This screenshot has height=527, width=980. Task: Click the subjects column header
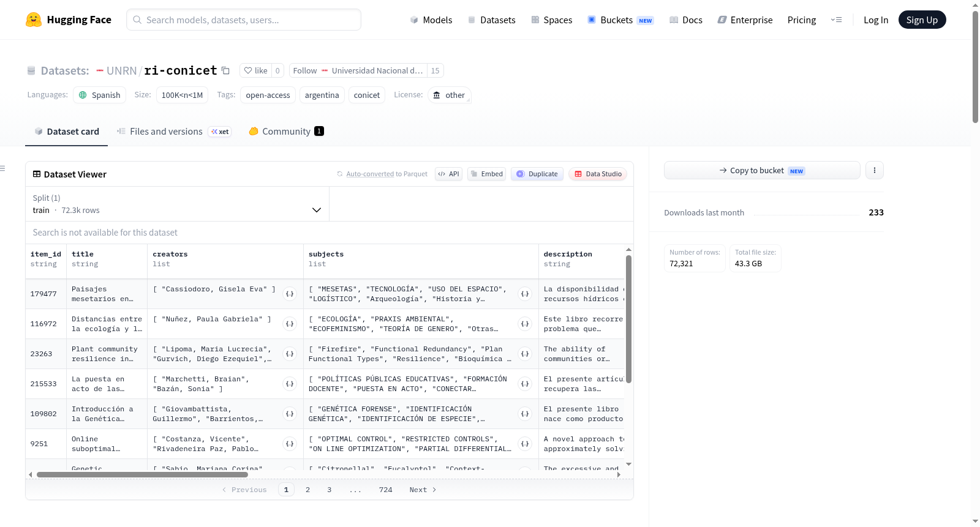421,259
